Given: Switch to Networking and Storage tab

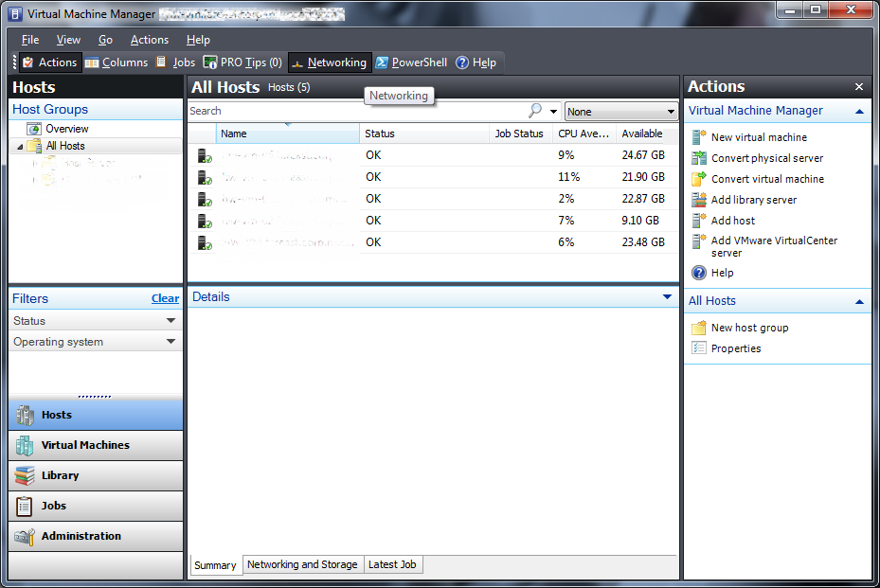Looking at the screenshot, I should tap(302, 564).
